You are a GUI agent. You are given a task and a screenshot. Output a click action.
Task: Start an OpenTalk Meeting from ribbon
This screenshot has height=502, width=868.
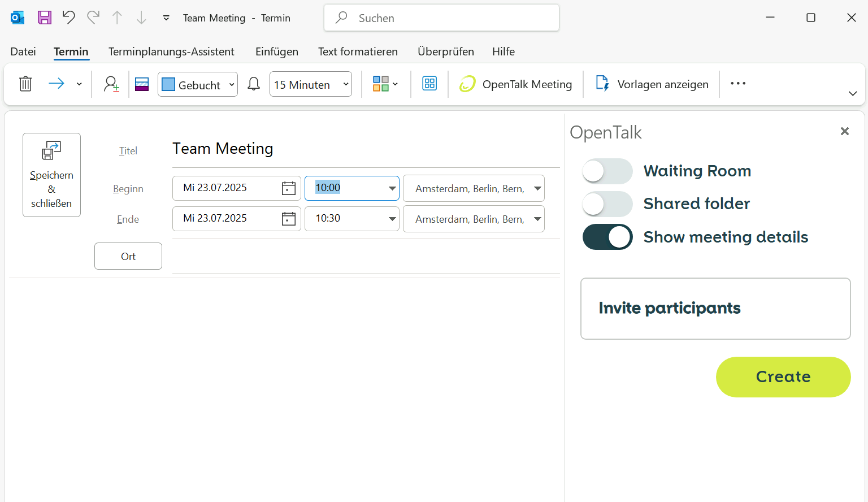click(515, 84)
